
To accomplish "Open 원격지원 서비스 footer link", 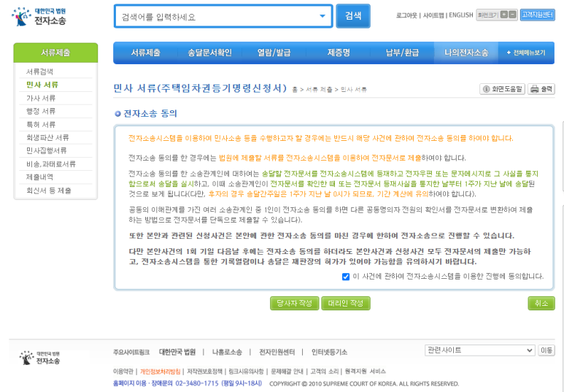I will pos(365,372).
